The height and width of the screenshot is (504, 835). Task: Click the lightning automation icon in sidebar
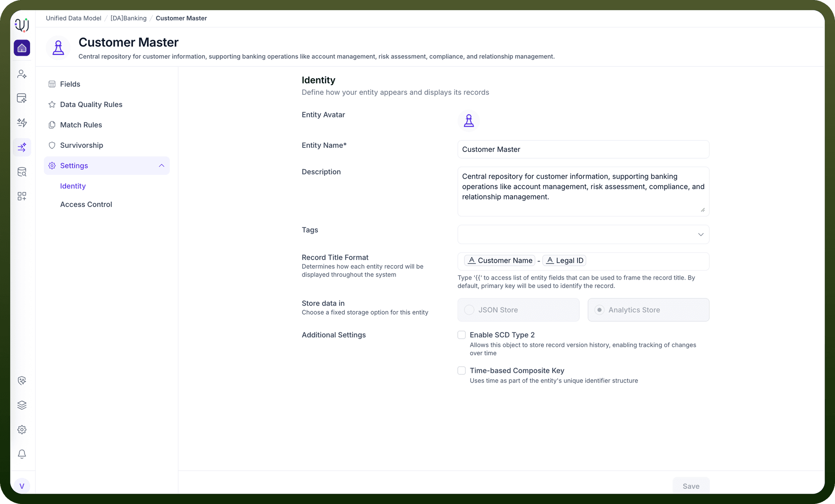[x=22, y=123]
